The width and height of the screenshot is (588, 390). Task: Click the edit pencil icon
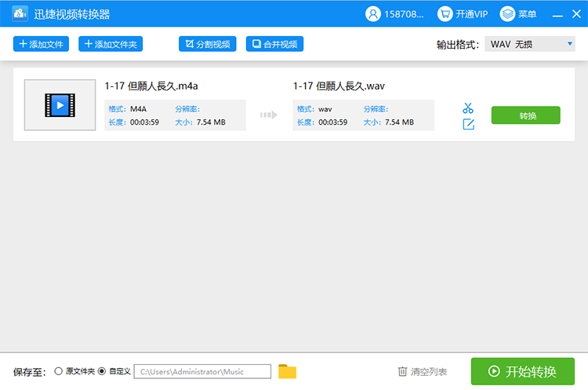pyautogui.click(x=468, y=124)
